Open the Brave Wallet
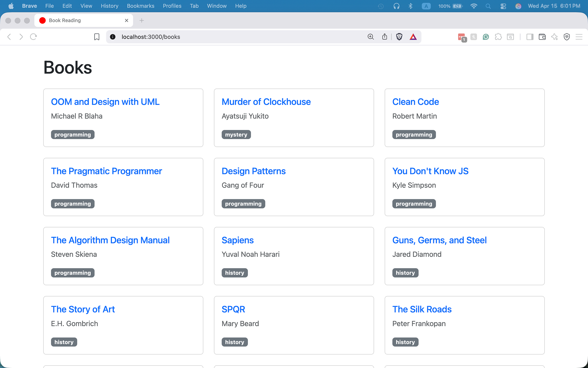This screenshot has width=588, height=368. [x=542, y=37]
